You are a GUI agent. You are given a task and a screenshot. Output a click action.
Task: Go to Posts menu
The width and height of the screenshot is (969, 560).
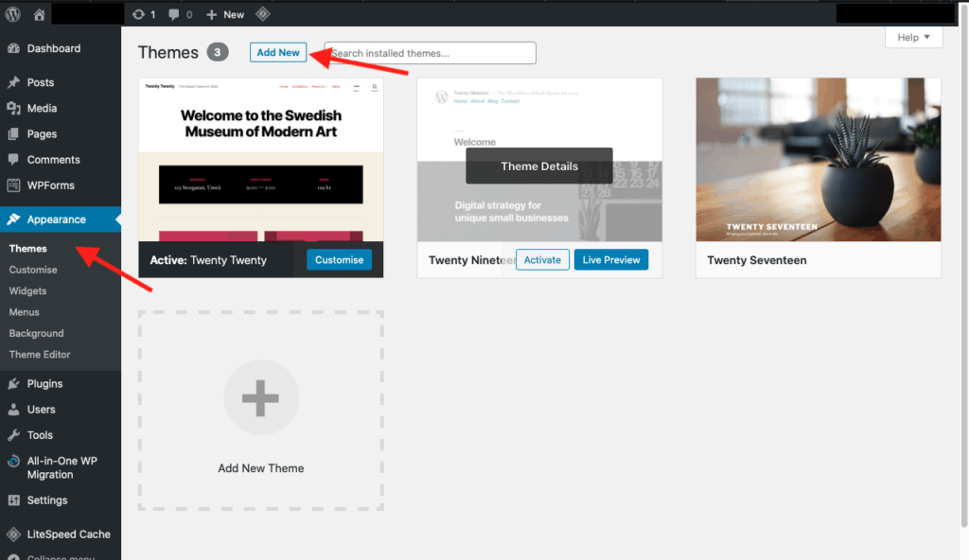(x=40, y=82)
